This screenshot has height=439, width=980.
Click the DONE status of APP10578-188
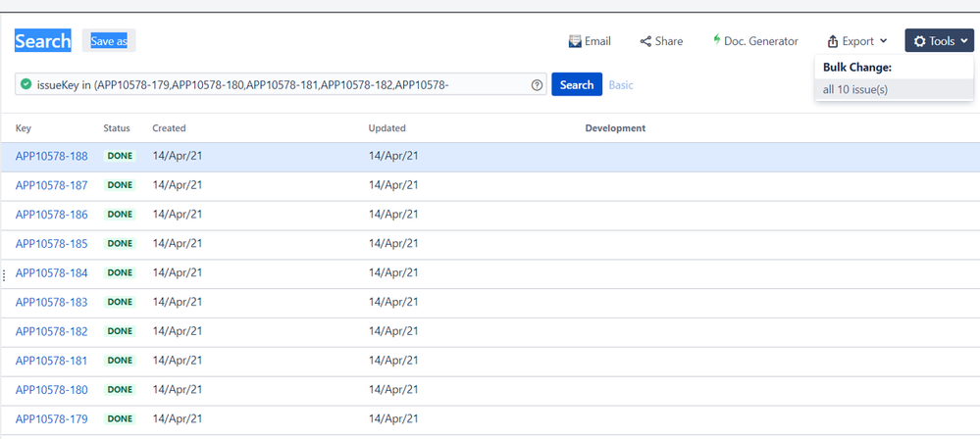120,156
